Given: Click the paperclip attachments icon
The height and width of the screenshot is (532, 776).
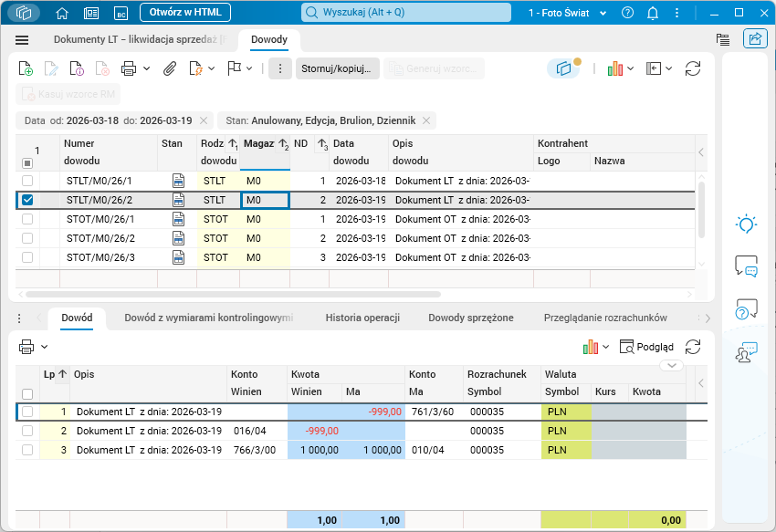Looking at the screenshot, I should tap(170, 68).
